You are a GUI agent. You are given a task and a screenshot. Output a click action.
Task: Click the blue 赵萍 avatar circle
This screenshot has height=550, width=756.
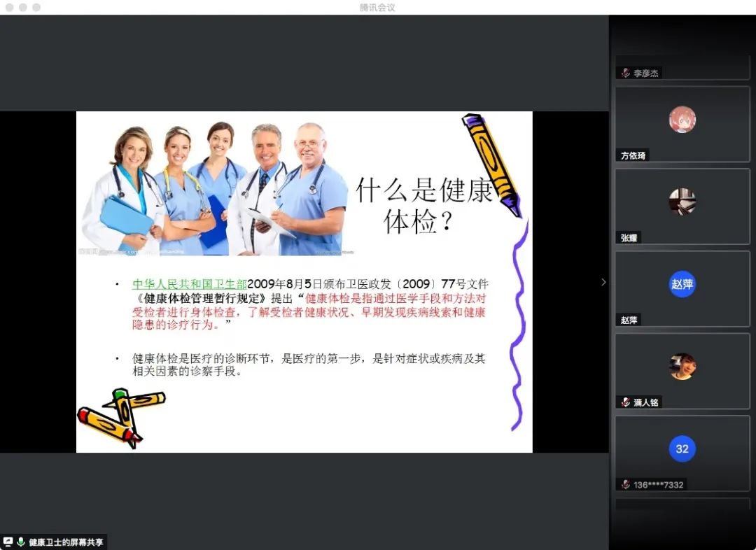682,284
